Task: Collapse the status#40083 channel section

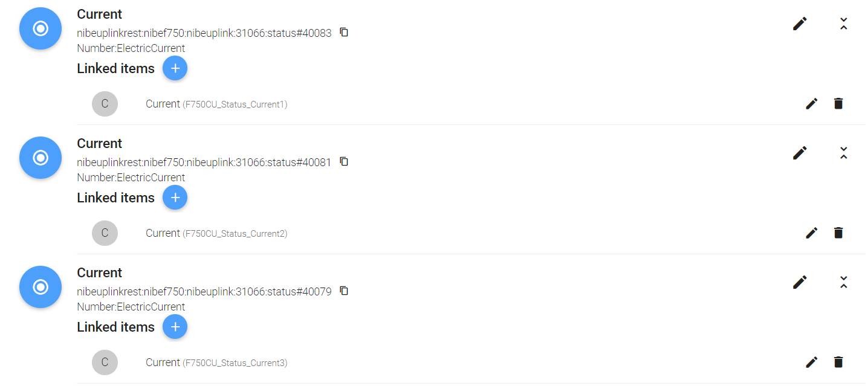Action: tap(844, 24)
